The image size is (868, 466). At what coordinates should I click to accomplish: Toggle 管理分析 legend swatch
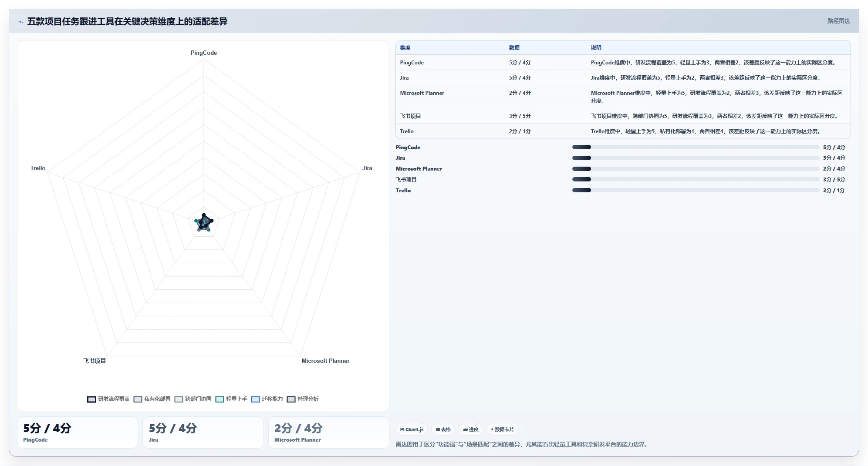pos(291,399)
